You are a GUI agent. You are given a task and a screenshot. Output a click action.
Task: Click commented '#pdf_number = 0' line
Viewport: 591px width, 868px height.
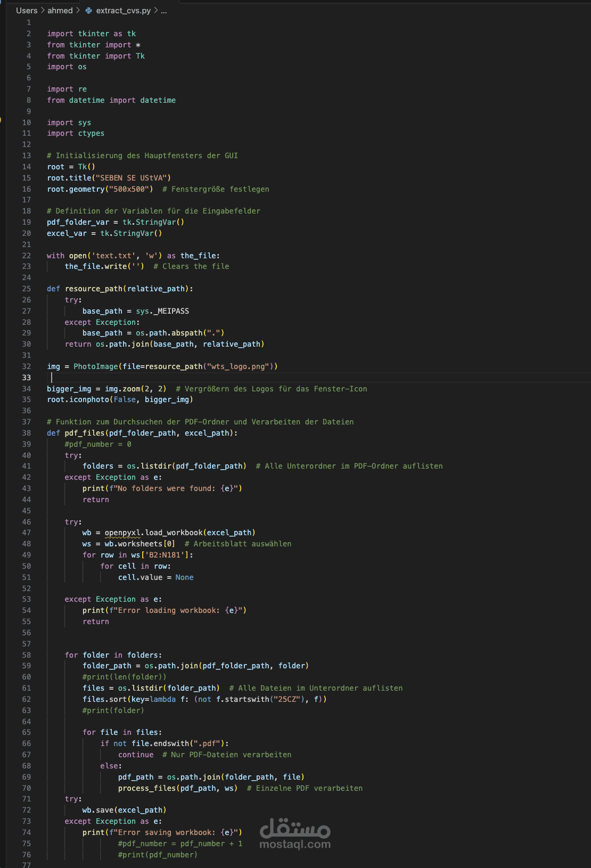coord(98,444)
